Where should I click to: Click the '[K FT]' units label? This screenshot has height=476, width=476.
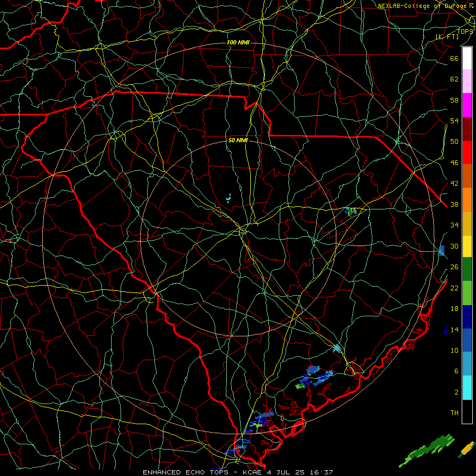[x=447, y=37]
